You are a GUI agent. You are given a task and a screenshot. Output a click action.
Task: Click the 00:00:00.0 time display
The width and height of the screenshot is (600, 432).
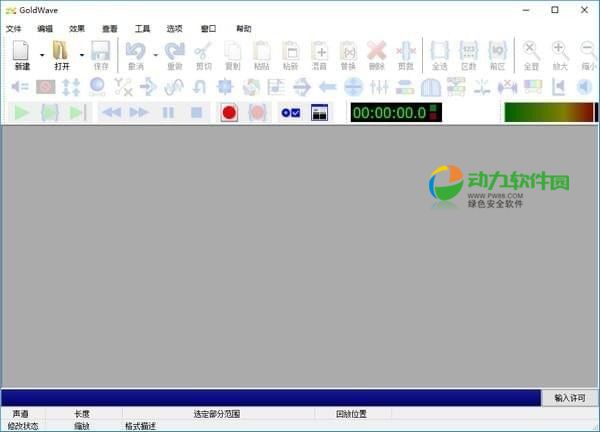point(396,112)
